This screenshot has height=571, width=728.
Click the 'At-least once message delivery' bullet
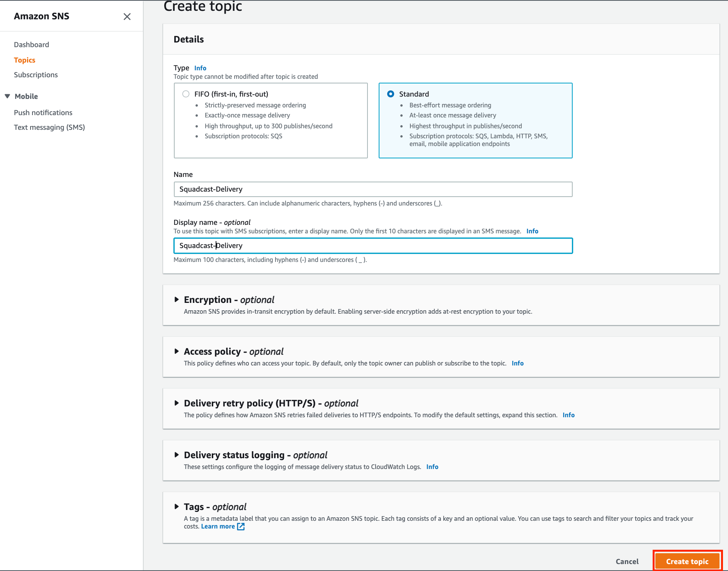452,115
